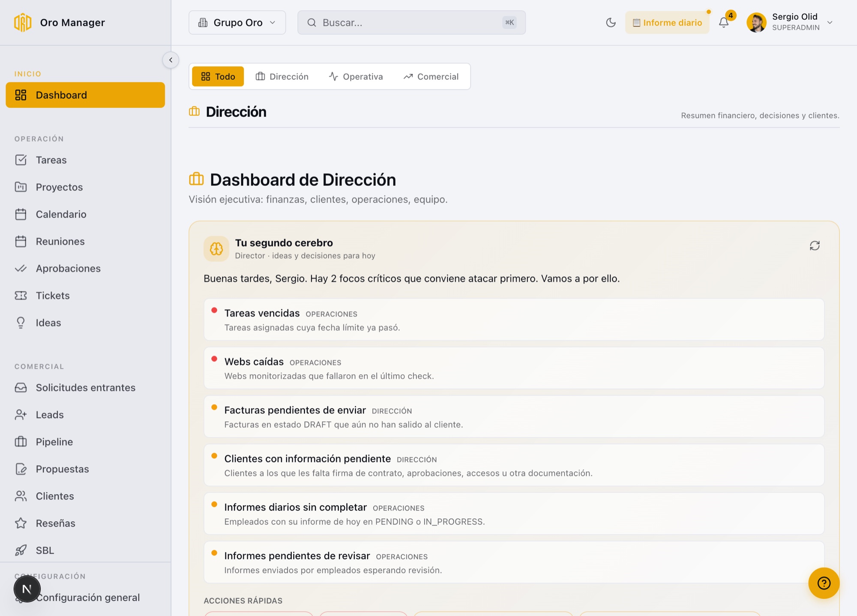Open notifications bell with 4 badge
The height and width of the screenshot is (616, 857).
[x=724, y=22]
